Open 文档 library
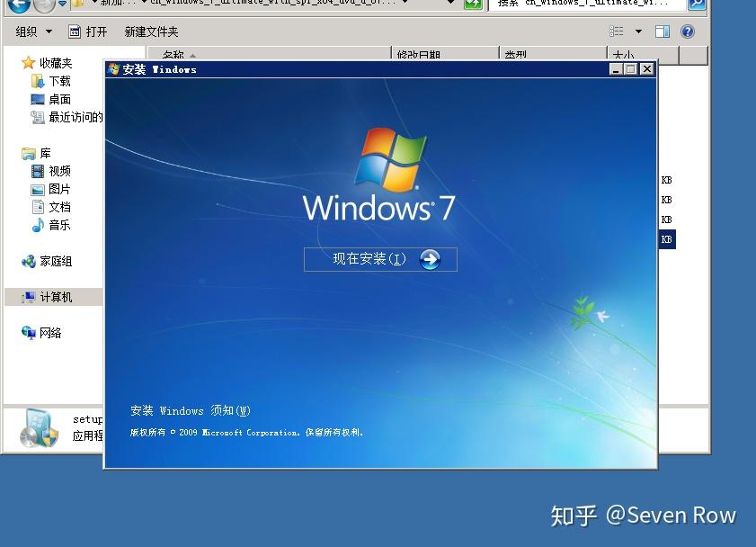This screenshot has width=756, height=547. (x=60, y=207)
